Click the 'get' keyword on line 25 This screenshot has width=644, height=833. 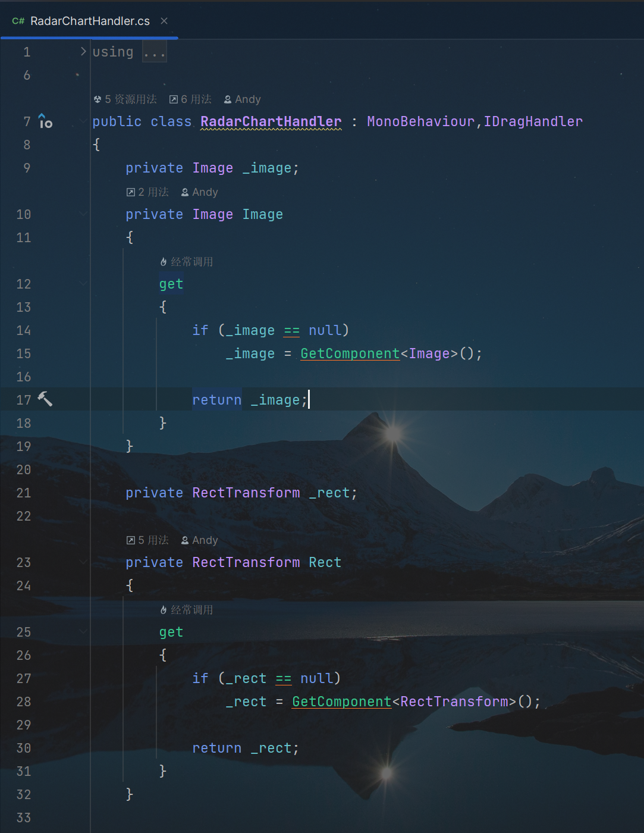tap(171, 632)
